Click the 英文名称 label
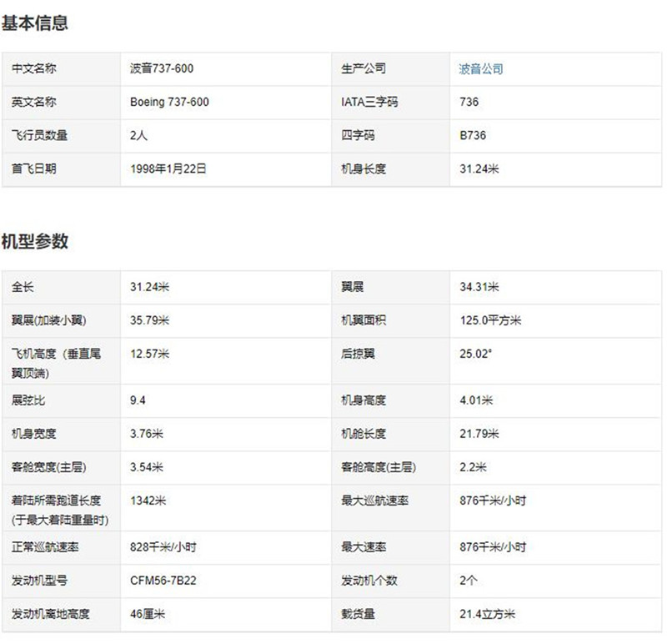This screenshot has width=667, height=644. (33, 102)
